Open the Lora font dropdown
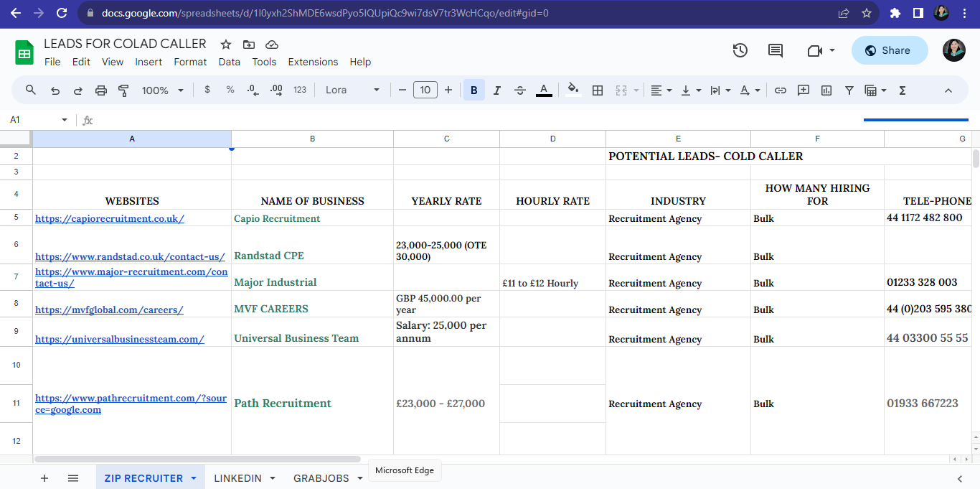This screenshot has width=980, height=489. (352, 90)
